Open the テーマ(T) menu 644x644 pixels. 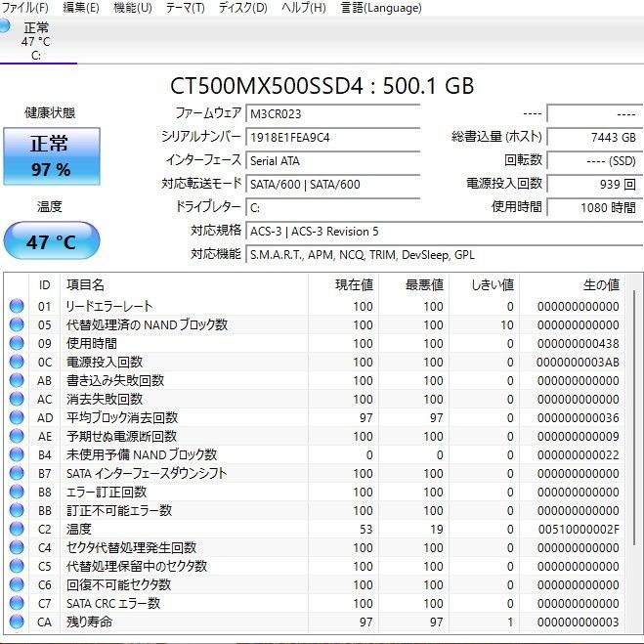pyautogui.click(x=185, y=8)
